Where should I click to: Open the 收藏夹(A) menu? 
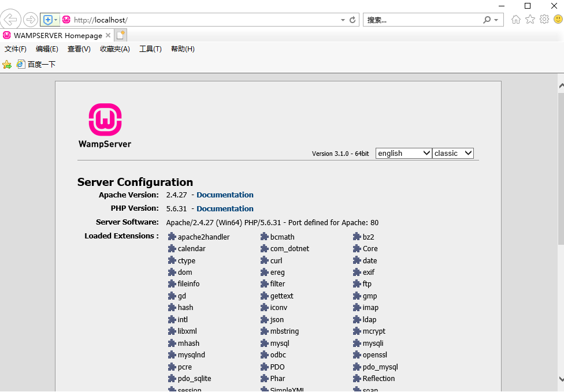click(x=115, y=49)
